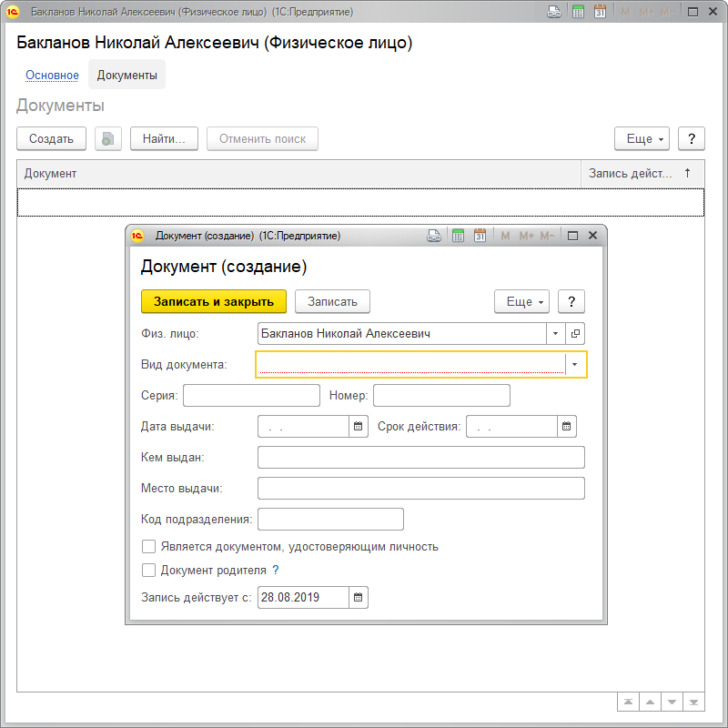
Task: Click the open-form icon beside Физ. лицо
Action: click(x=574, y=334)
